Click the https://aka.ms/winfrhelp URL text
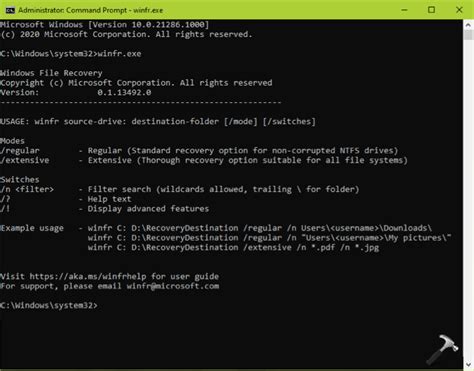The image size is (474, 371). pyautogui.click(x=88, y=276)
